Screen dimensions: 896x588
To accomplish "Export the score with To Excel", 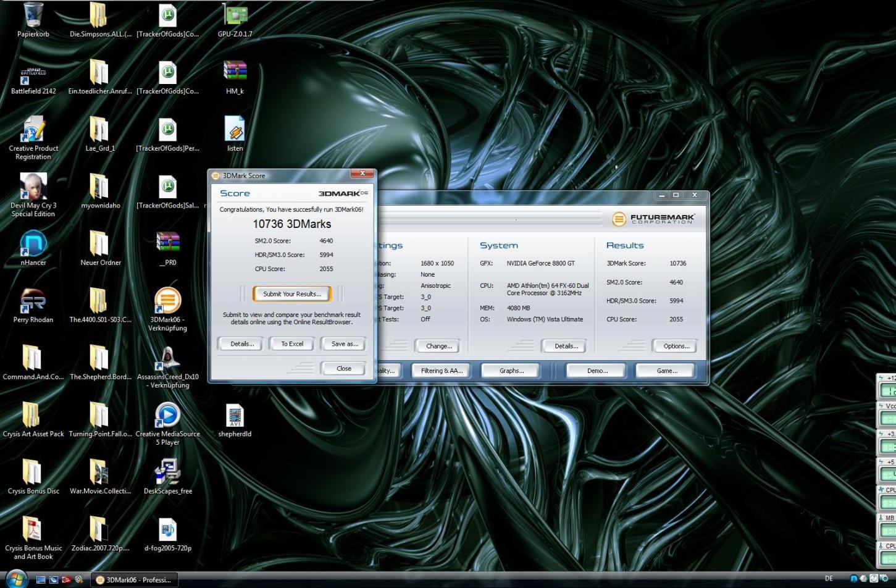I will pyautogui.click(x=292, y=344).
